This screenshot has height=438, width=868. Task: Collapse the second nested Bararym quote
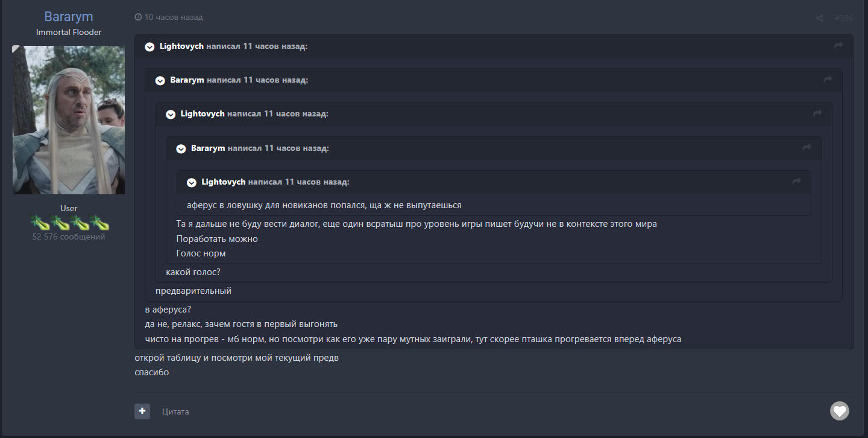point(181,149)
